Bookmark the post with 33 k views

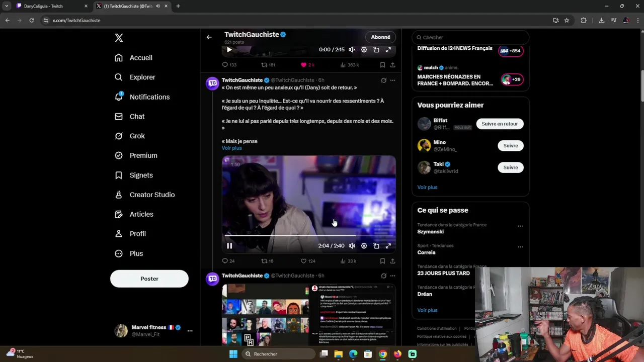382,261
